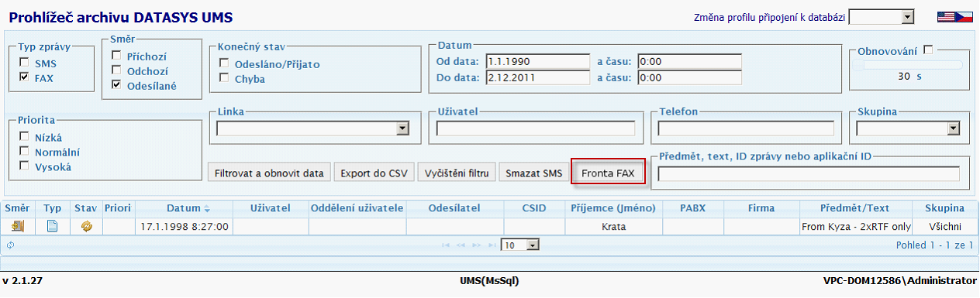This screenshot has width=980, height=298.
Task: Click the direction icon in Směr column
Action: point(18,226)
